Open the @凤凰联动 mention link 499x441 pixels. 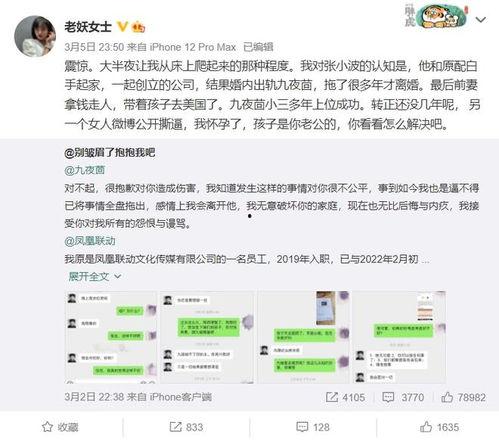[90, 241]
